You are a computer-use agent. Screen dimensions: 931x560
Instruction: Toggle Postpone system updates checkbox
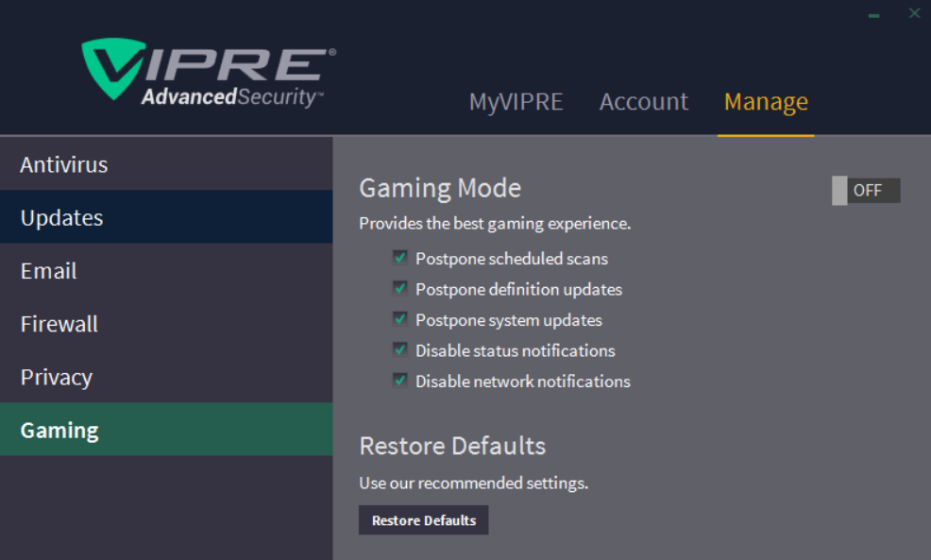tap(400, 319)
